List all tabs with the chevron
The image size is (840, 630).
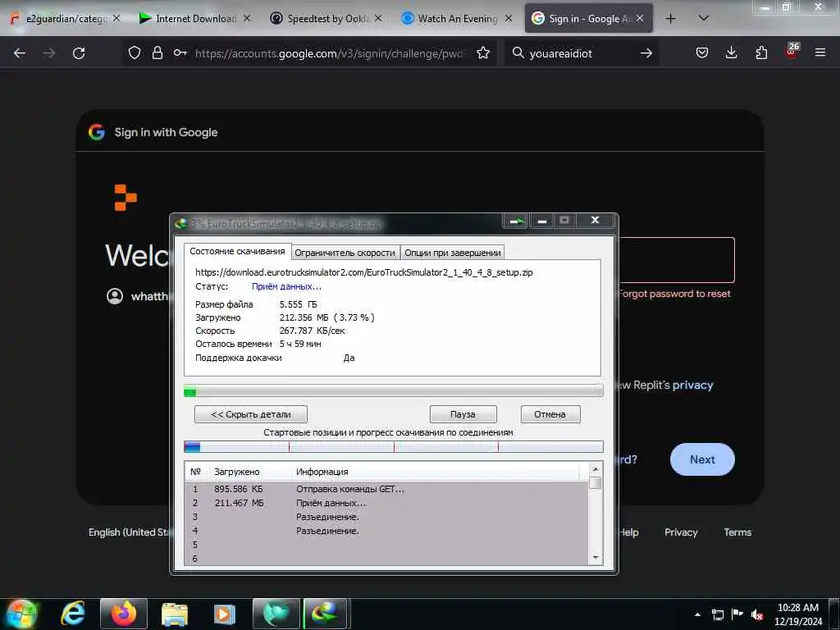(x=704, y=18)
